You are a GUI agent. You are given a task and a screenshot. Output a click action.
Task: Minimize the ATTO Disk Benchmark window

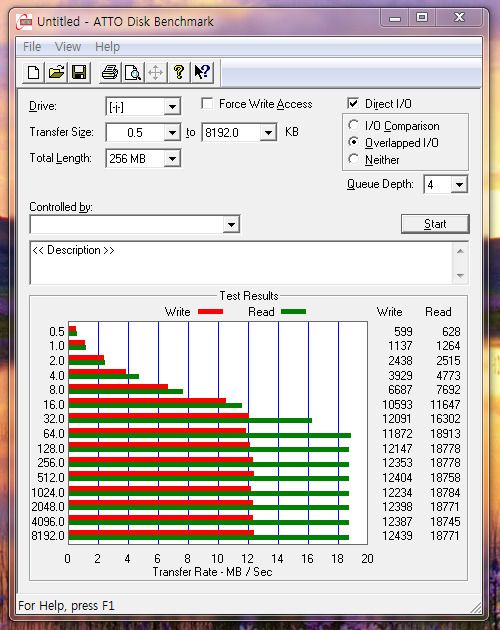[x=395, y=18]
